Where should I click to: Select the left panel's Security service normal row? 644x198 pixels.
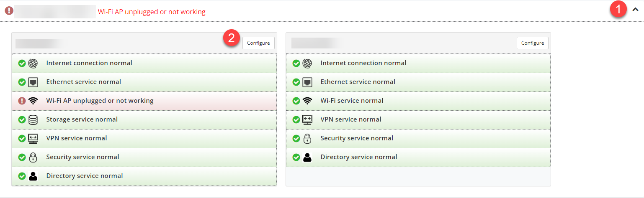click(144, 157)
